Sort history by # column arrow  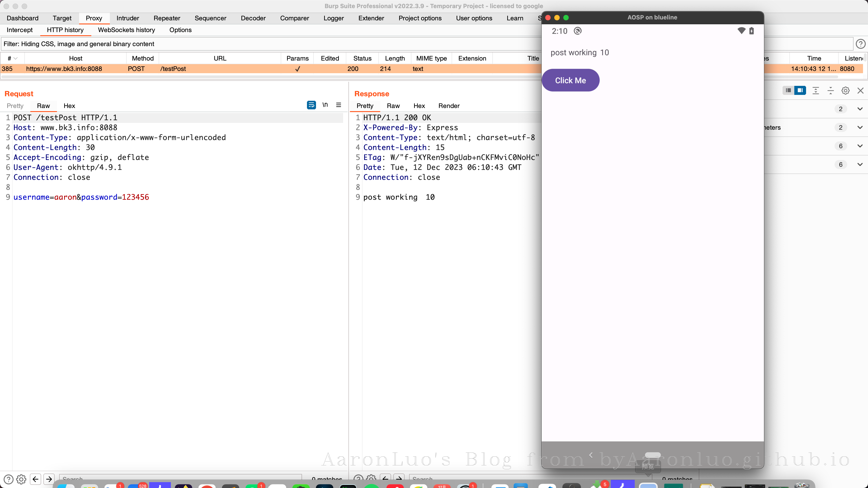pyautogui.click(x=15, y=58)
